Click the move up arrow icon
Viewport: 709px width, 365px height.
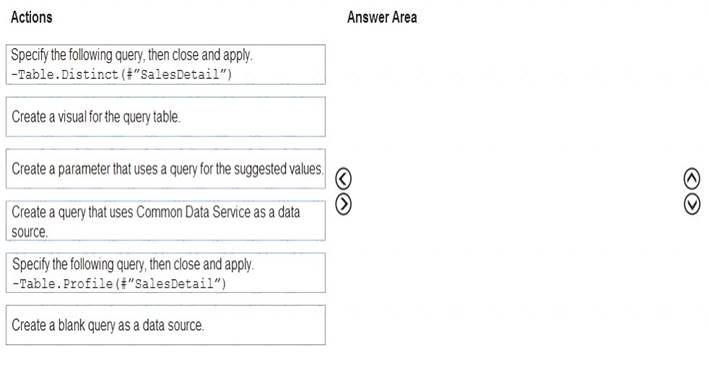692,179
